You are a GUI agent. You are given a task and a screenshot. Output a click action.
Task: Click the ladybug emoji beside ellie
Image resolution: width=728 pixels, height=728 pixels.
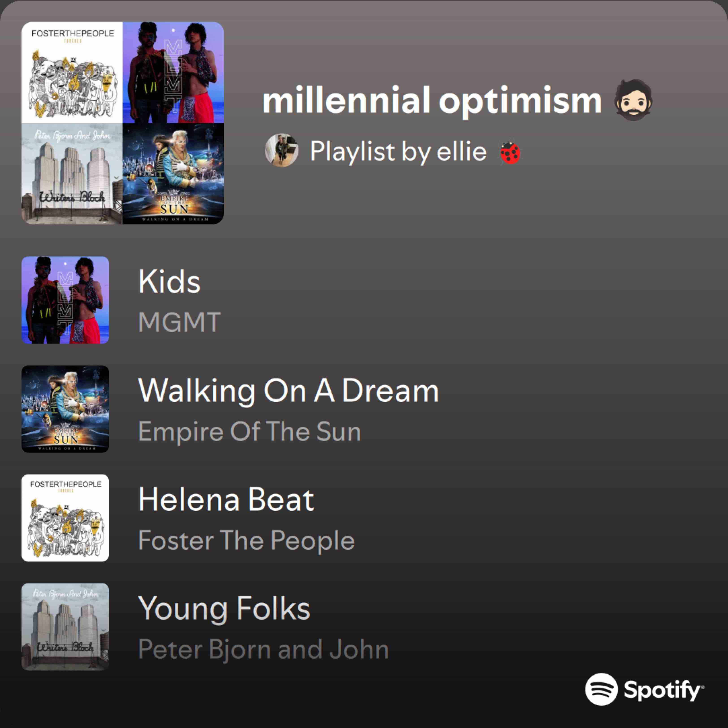tap(510, 153)
